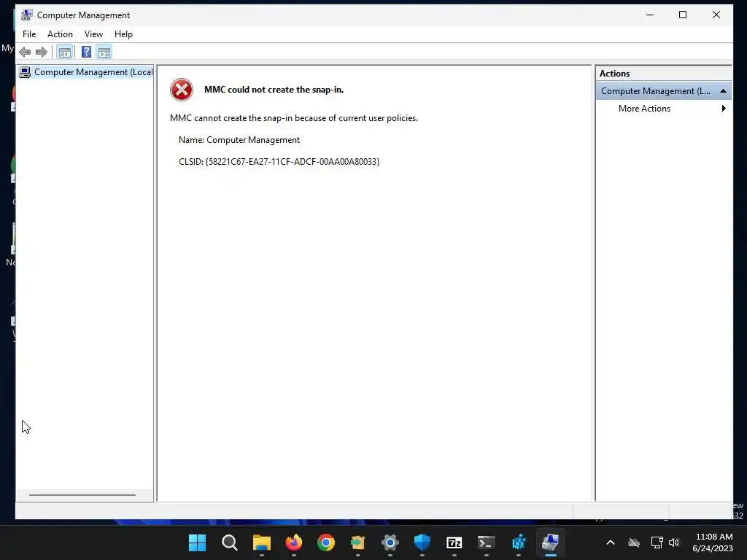Launch Google Chrome from the taskbar

(x=326, y=542)
